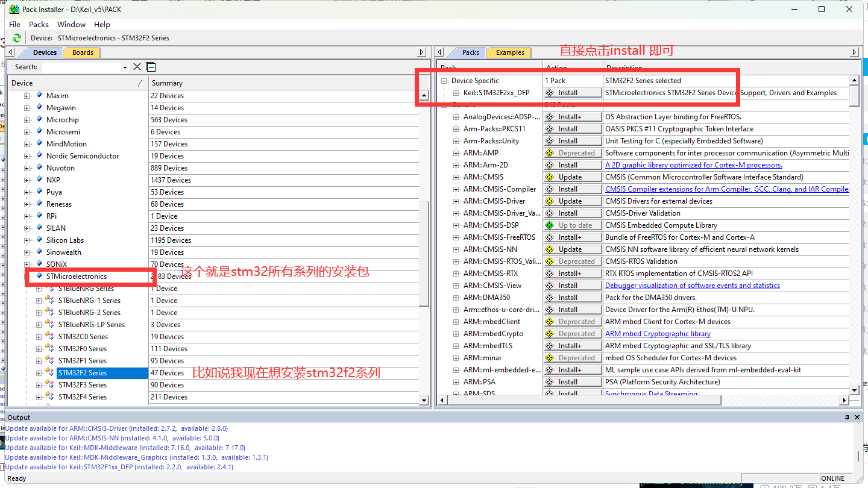868x488 pixels.
Task: Click the green up-to-date icon for ARM::CMSIS-DSP
Action: (x=550, y=225)
